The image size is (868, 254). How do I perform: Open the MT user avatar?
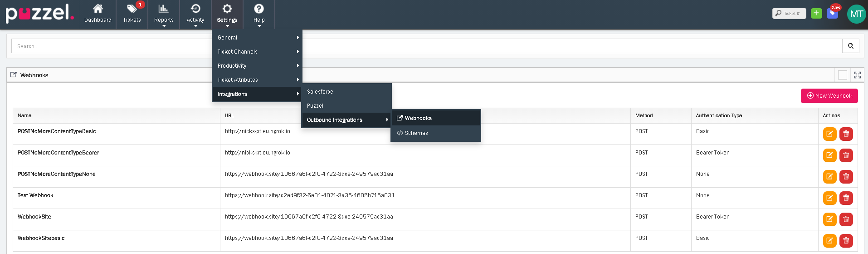[x=856, y=14]
